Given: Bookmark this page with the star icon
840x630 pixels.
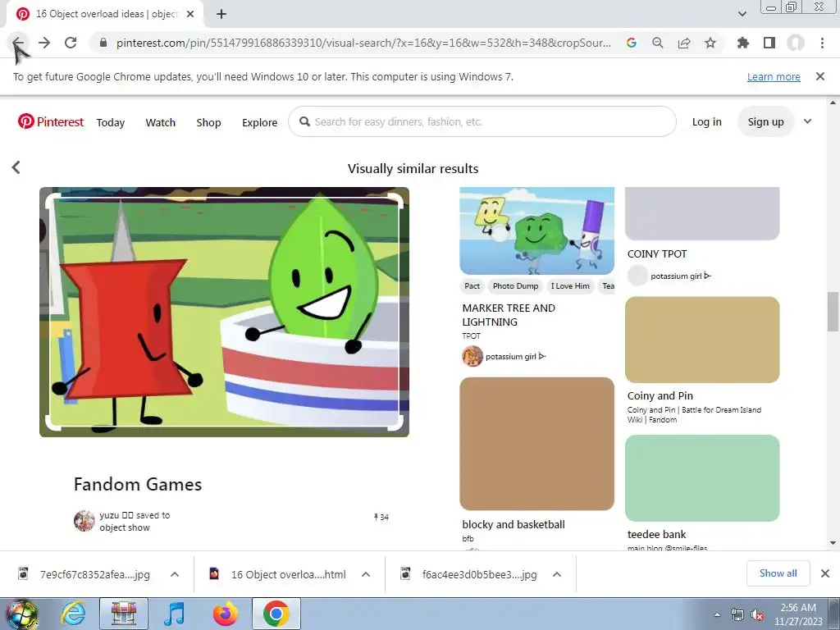Looking at the screenshot, I should click(x=710, y=43).
